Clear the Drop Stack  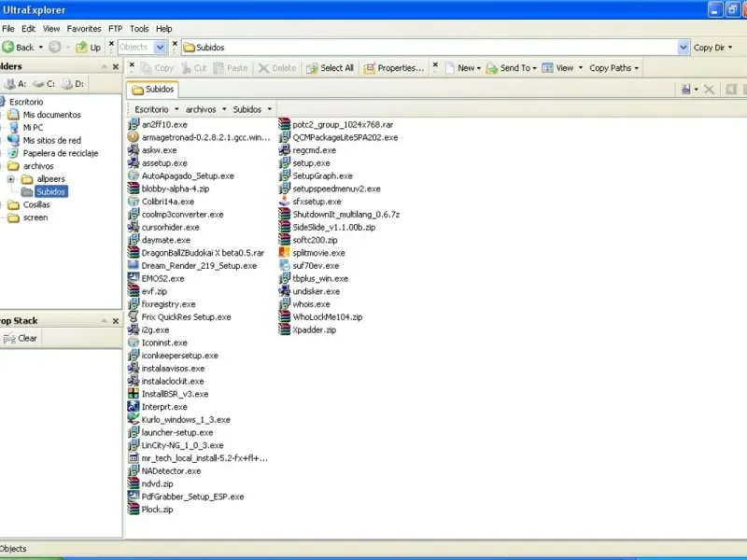pos(20,338)
